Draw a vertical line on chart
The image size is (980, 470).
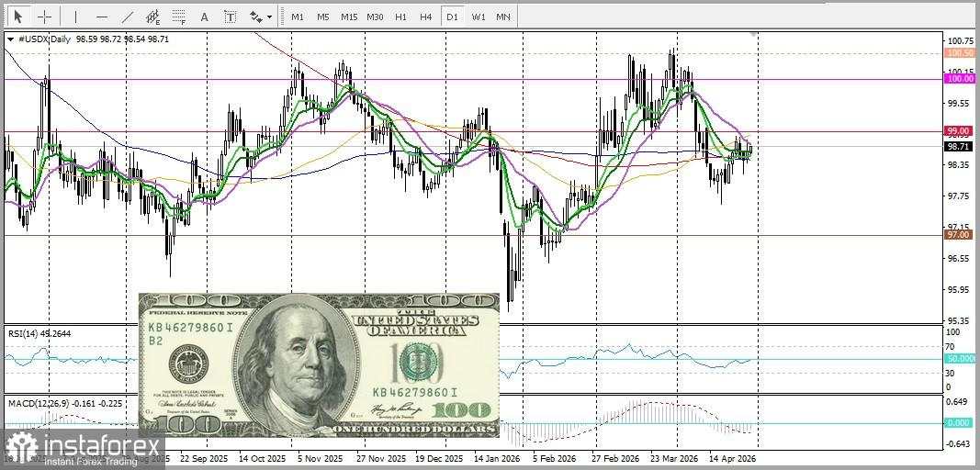(x=76, y=17)
